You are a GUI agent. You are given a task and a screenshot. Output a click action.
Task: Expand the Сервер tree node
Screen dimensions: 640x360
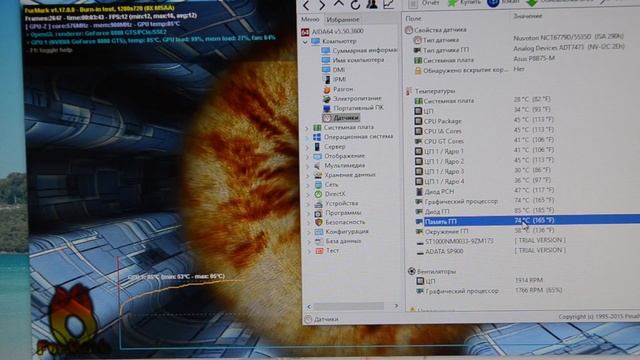pos(307,147)
